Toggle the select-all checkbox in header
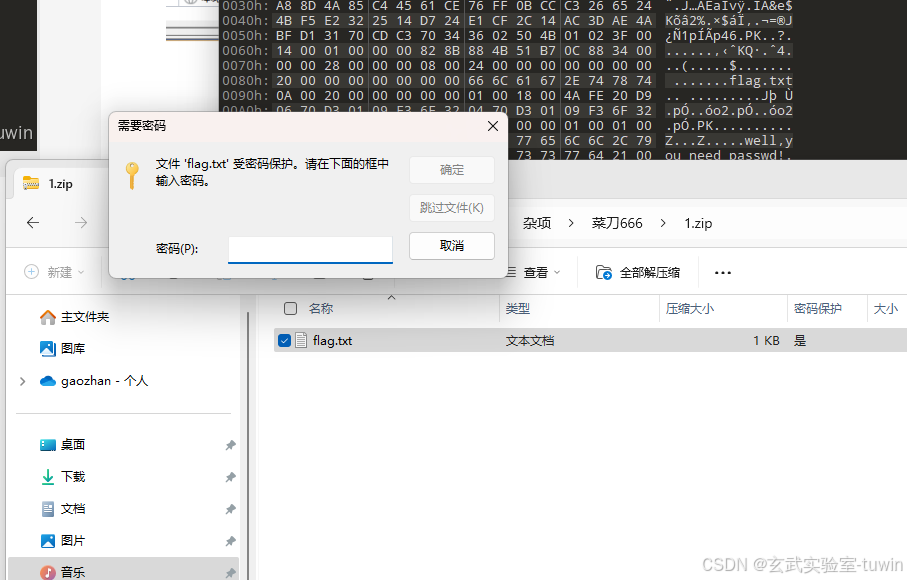This screenshot has height=580, width=907. click(290, 309)
